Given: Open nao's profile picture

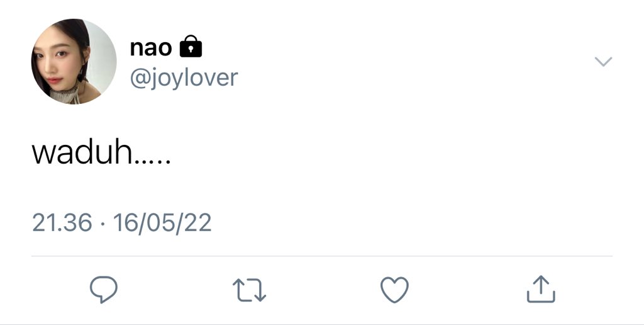Looking at the screenshot, I should 74,61.
